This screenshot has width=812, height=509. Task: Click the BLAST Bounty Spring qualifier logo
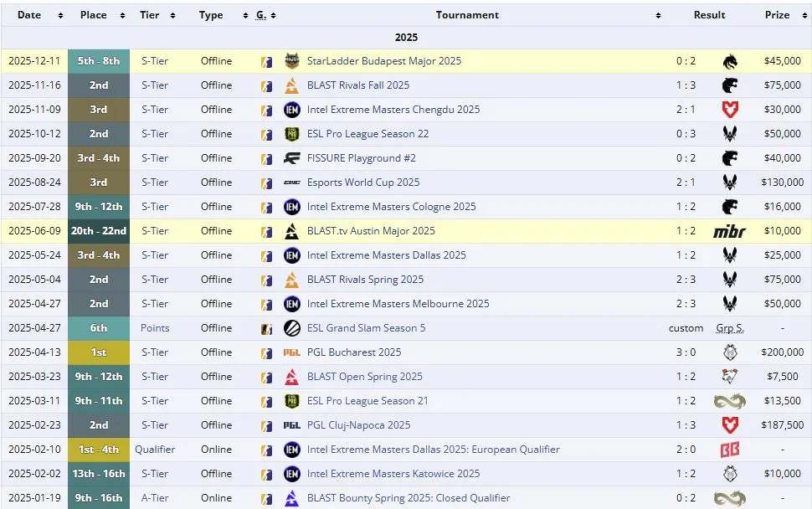[292, 498]
